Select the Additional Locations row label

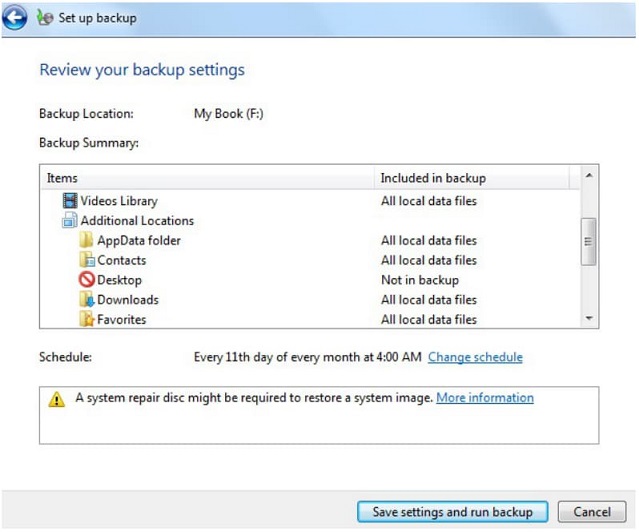137,221
